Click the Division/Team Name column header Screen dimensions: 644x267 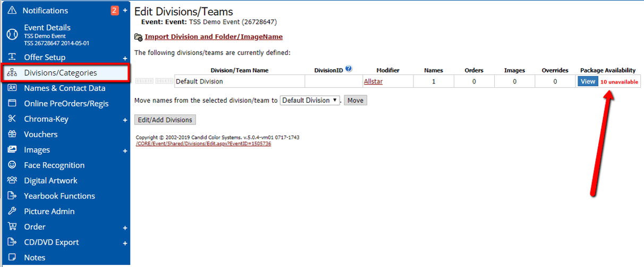pos(240,70)
